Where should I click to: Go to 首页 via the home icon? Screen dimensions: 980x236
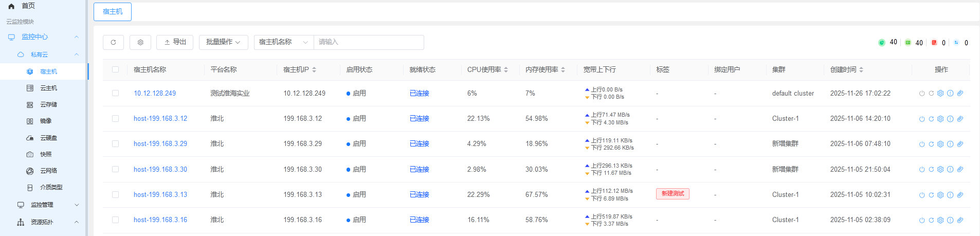click(11, 6)
